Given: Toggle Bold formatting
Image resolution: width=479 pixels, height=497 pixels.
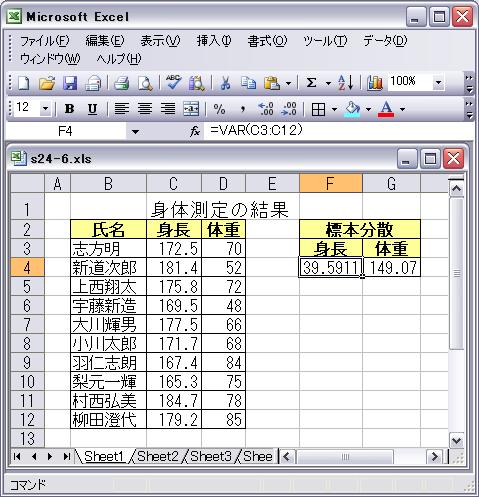Looking at the screenshot, I should [69, 109].
